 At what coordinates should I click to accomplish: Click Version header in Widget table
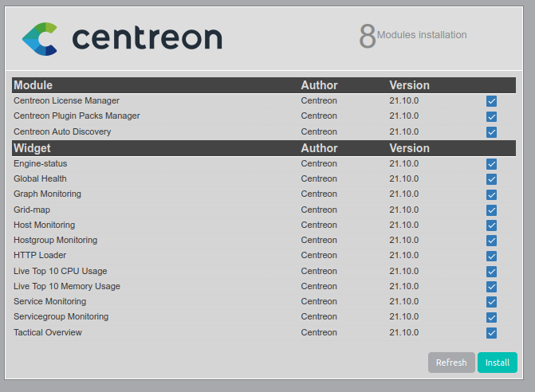(410, 148)
